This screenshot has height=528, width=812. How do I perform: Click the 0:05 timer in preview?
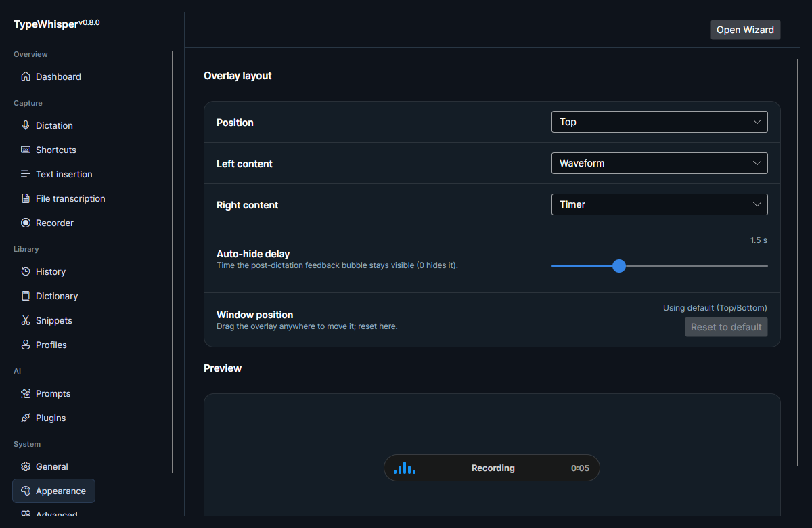click(x=580, y=468)
